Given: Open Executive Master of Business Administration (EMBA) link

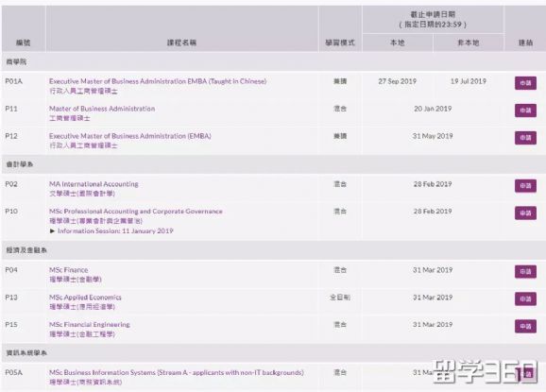Looking at the screenshot, I should tap(130, 136).
